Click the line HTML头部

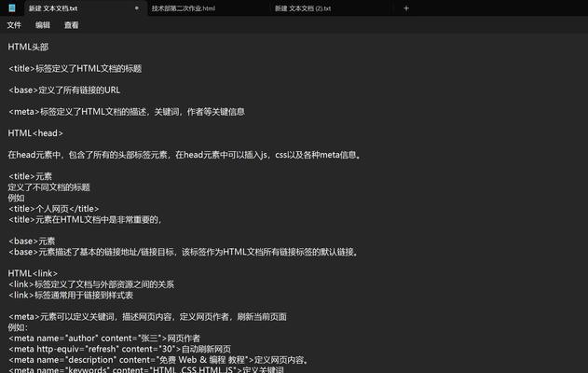pos(28,47)
